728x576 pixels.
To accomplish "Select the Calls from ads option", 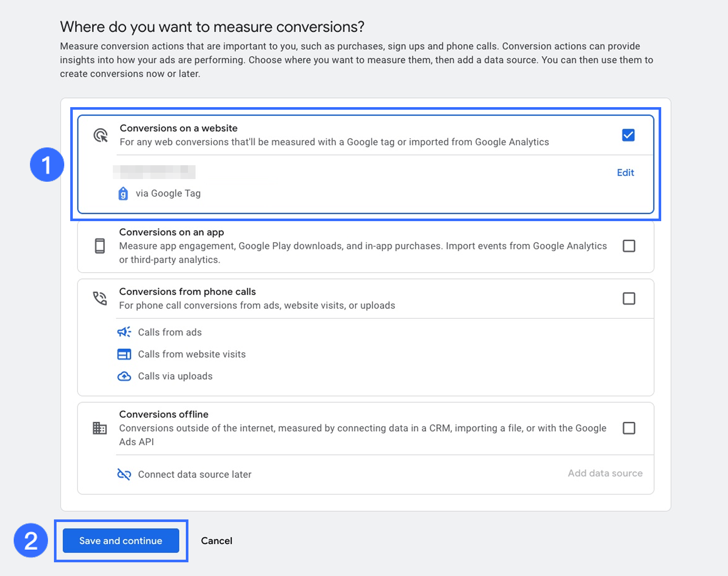I will tap(170, 332).
